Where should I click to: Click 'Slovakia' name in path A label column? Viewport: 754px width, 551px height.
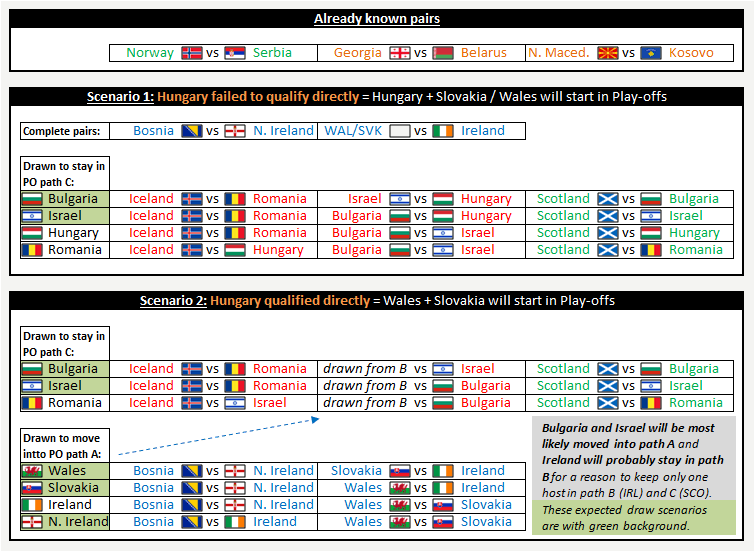click(73, 488)
